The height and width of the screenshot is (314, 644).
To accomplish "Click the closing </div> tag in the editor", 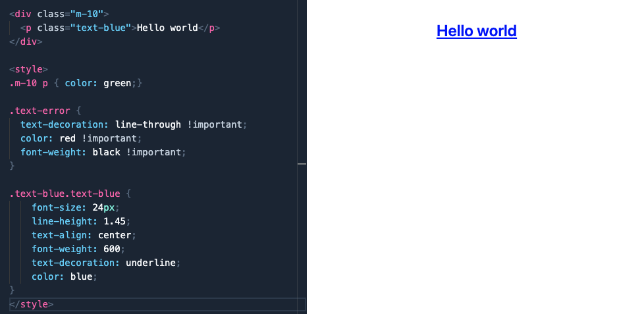I will click(x=26, y=41).
